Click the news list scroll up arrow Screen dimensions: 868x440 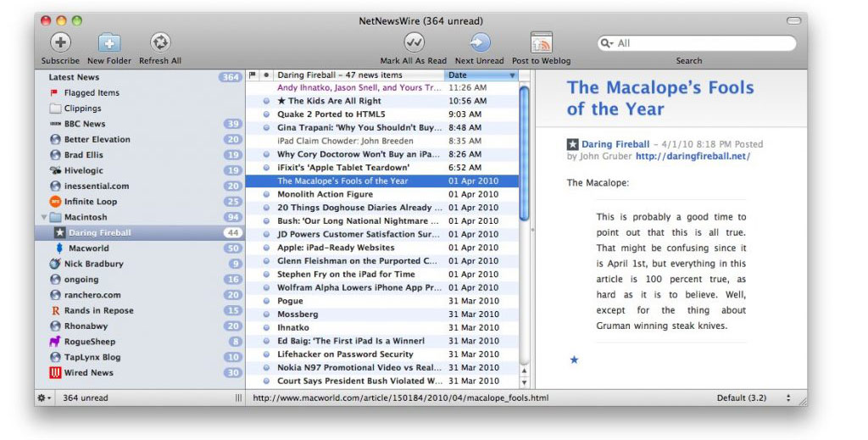[524, 370]
